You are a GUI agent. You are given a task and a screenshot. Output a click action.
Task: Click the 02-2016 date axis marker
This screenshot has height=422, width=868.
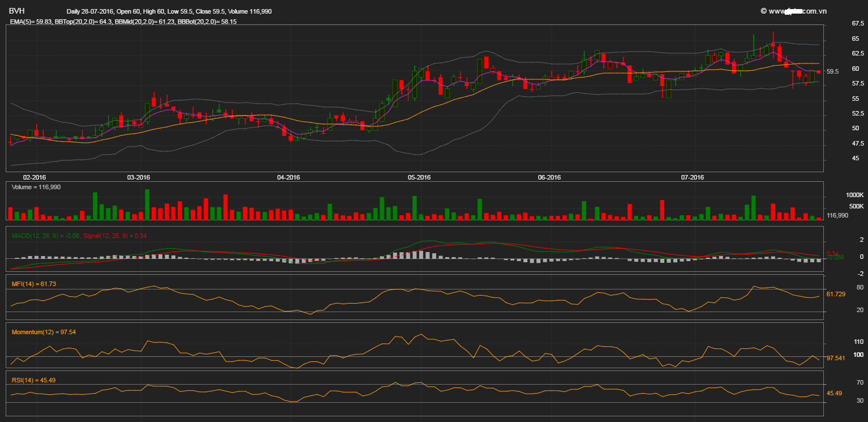coord(34,177)
